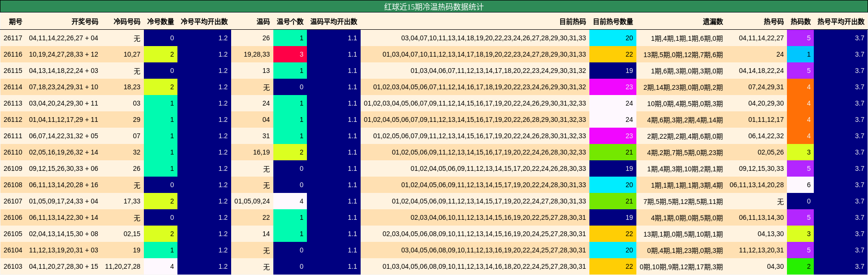Click the 热码数 column header

coord(801,22)
